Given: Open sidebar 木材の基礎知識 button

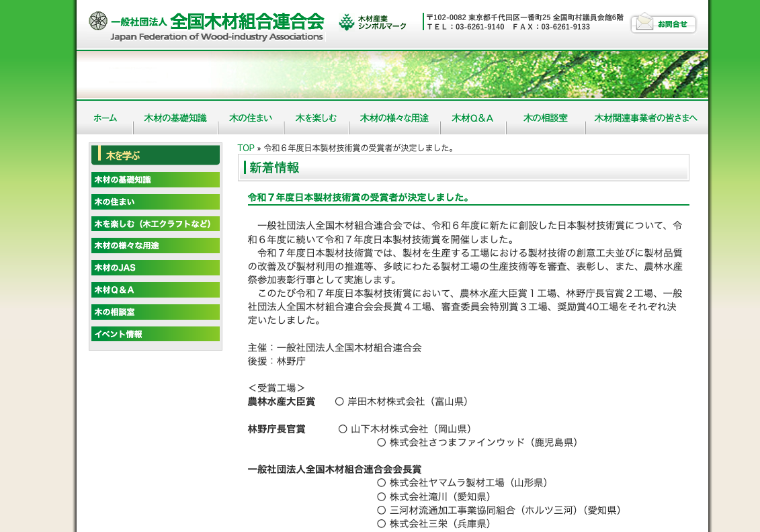Looking at the screenshot, I should coord(155,180).
